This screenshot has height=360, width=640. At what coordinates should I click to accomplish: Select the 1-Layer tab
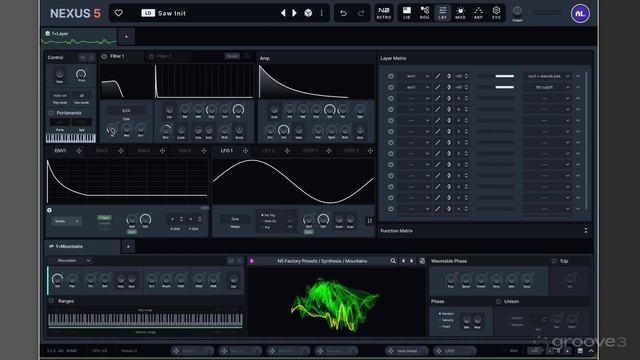pyautogui.click(x=79, y=37)
